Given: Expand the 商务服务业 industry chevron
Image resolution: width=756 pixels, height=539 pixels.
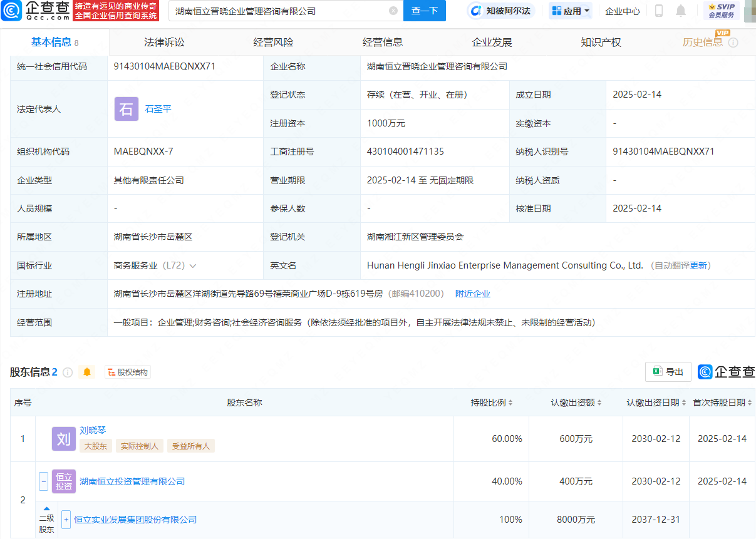Looking at the screenshot, I should [193, 266].
